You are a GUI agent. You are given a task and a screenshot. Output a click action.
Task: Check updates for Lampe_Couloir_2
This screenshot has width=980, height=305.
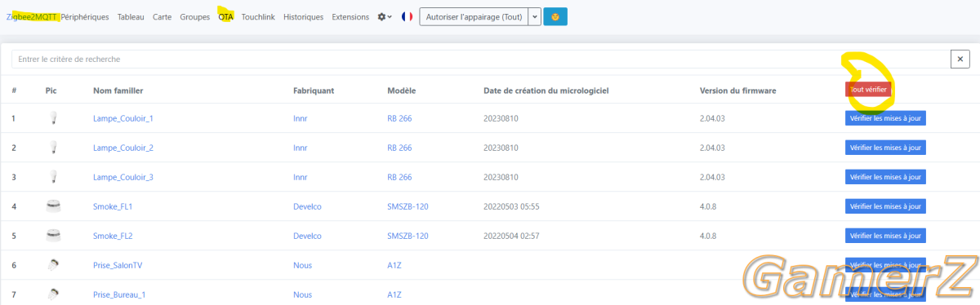[x=885, y=148]
